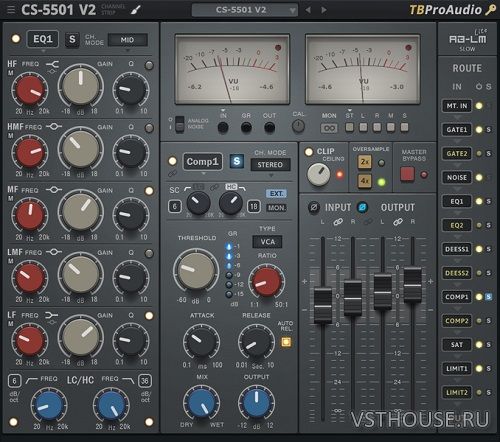
Task: Click the TBProAudio key license icon
Action: [x=491, y=10]
